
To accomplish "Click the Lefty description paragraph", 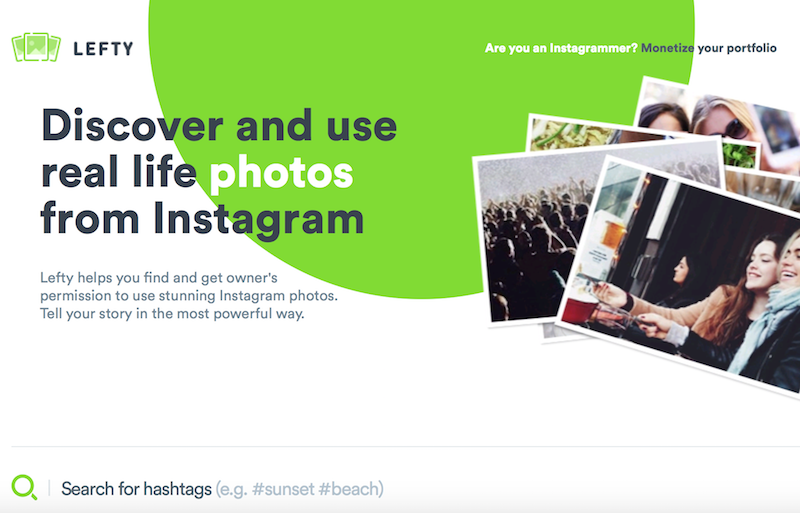I will pyautogui.click(x=189, y=296).
